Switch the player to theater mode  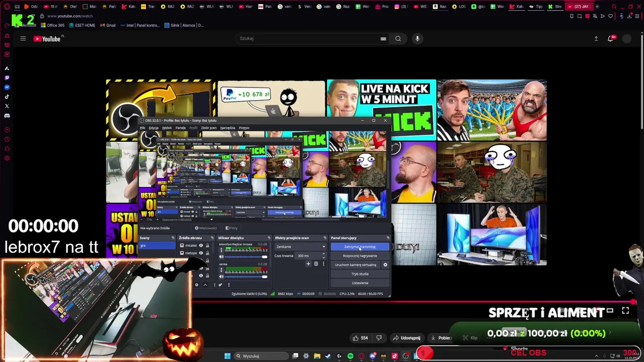[610, 311]
